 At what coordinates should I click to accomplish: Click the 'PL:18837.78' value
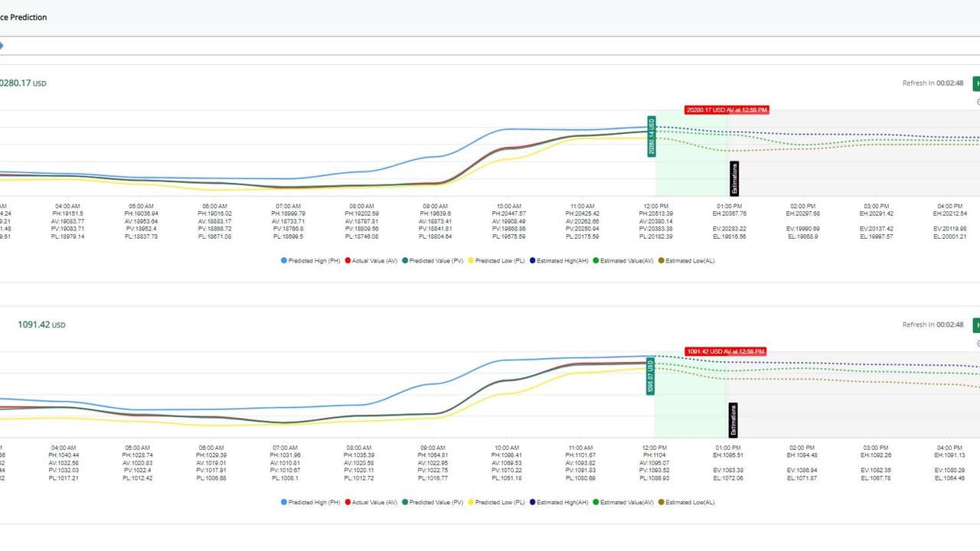[x=141, y=236]
